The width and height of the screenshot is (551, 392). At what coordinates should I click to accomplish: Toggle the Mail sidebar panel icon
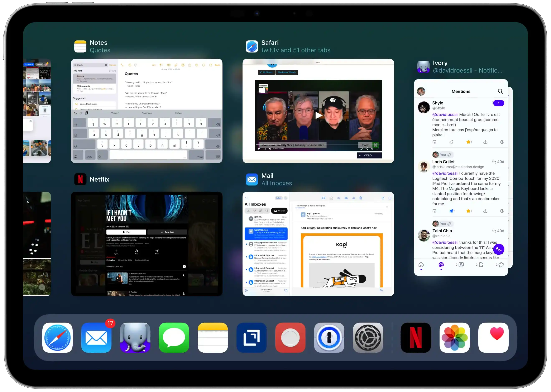tap(246, 198)
